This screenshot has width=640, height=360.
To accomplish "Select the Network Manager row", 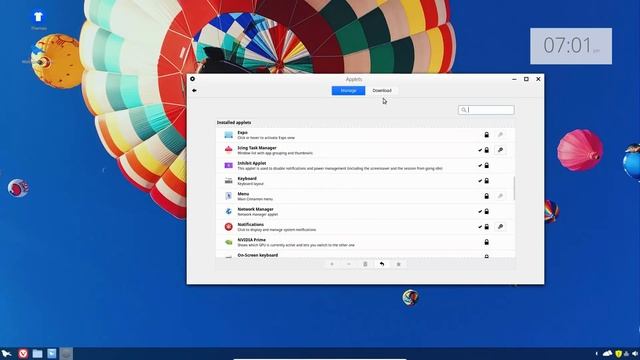I will [x=365, y=211].
